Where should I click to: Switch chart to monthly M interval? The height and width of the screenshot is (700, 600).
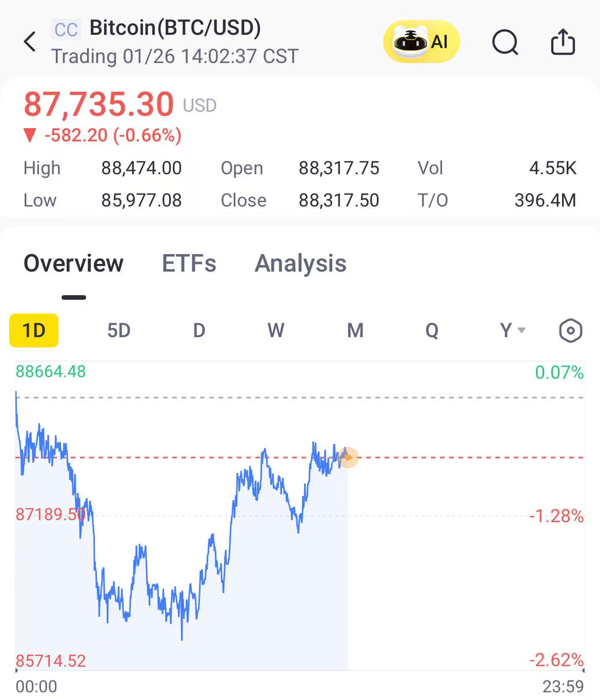[355, 331]
